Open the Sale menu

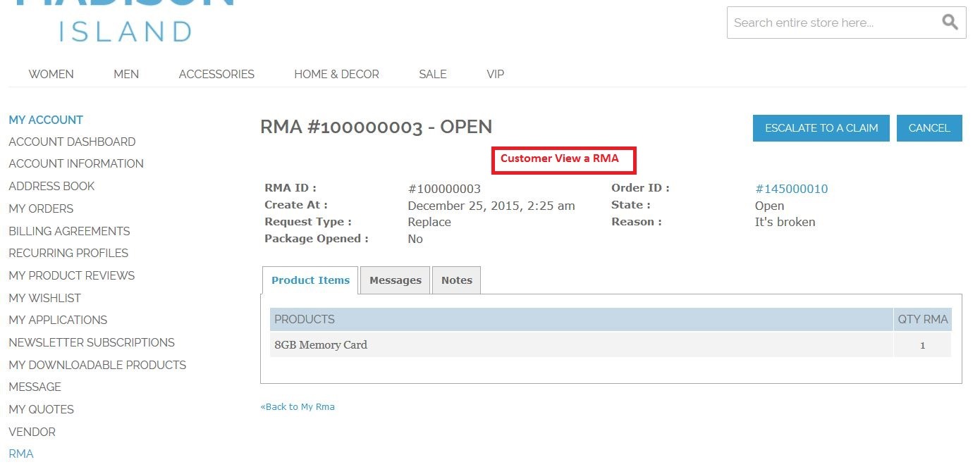coord(432,74)
